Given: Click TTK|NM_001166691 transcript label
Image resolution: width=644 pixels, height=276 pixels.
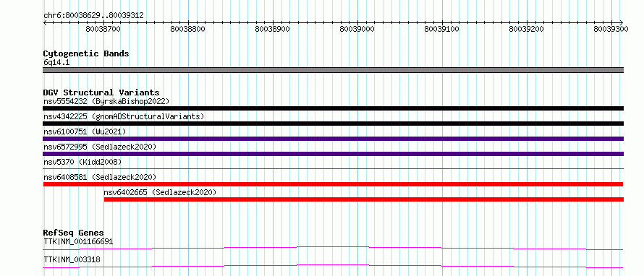Looking at the screenshot, I should coord(78,241).
